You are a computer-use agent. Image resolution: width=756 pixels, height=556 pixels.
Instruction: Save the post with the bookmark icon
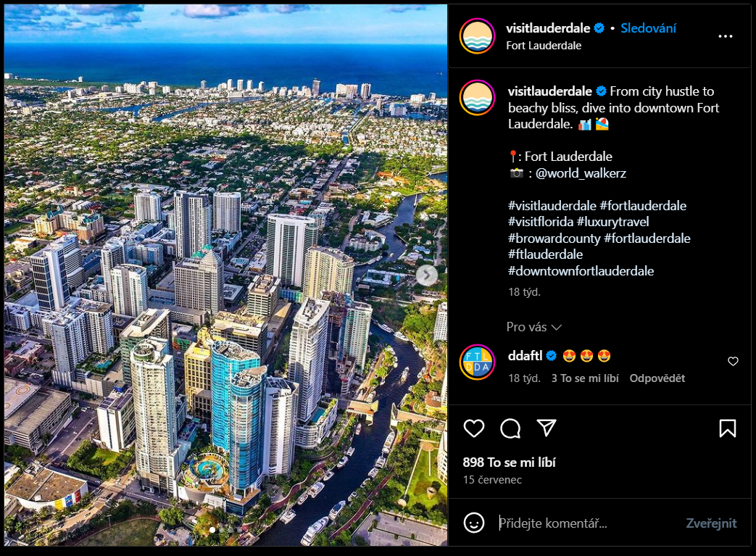(x=728, y=428)
